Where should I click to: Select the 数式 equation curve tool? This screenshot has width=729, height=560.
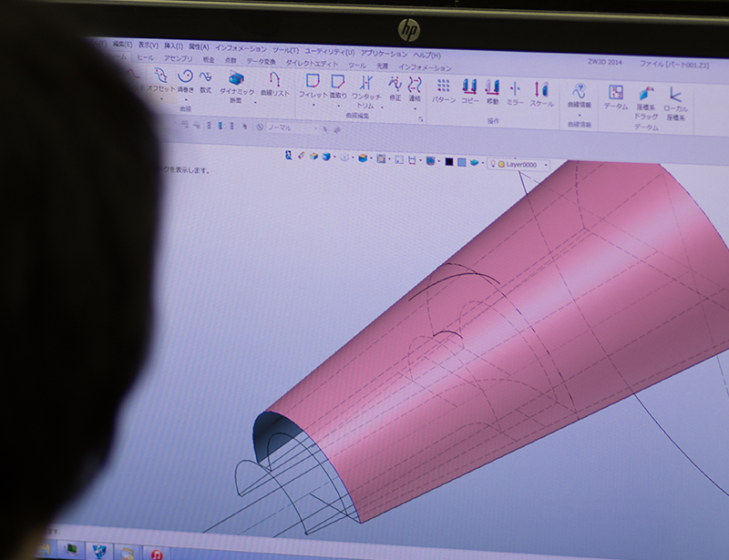click(x=206, y=82)
